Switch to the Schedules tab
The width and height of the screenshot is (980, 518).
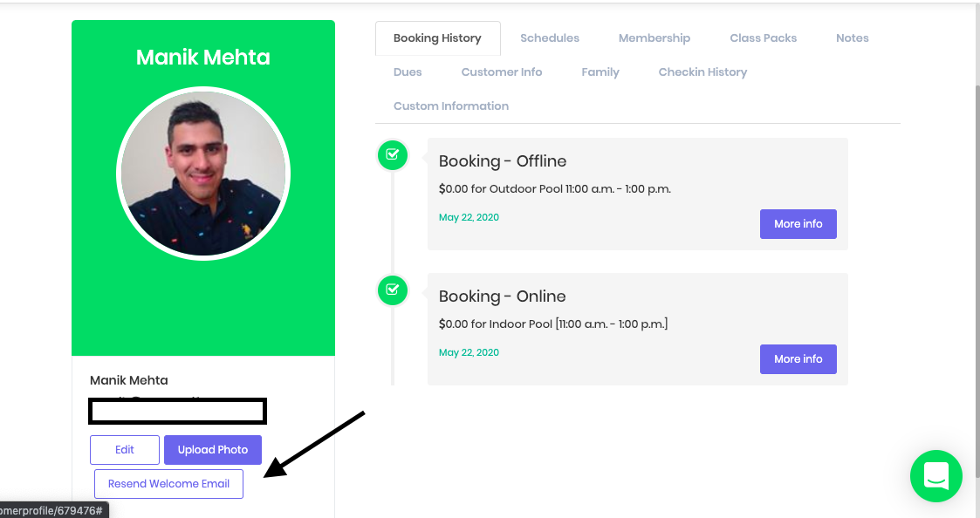(x=550, y=38)
